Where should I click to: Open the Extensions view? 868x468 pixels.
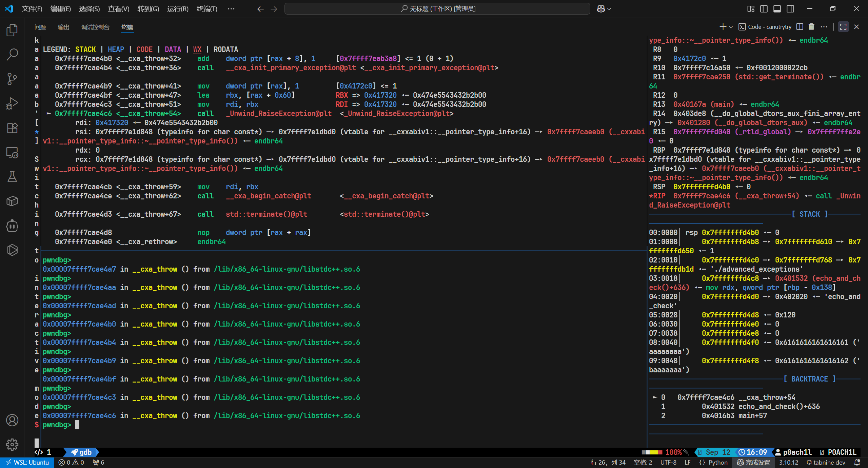12,128
